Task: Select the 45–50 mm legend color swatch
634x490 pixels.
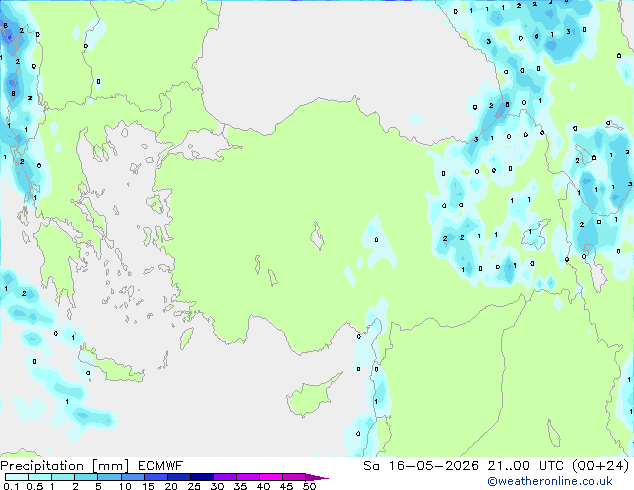Action: point(294,477)
